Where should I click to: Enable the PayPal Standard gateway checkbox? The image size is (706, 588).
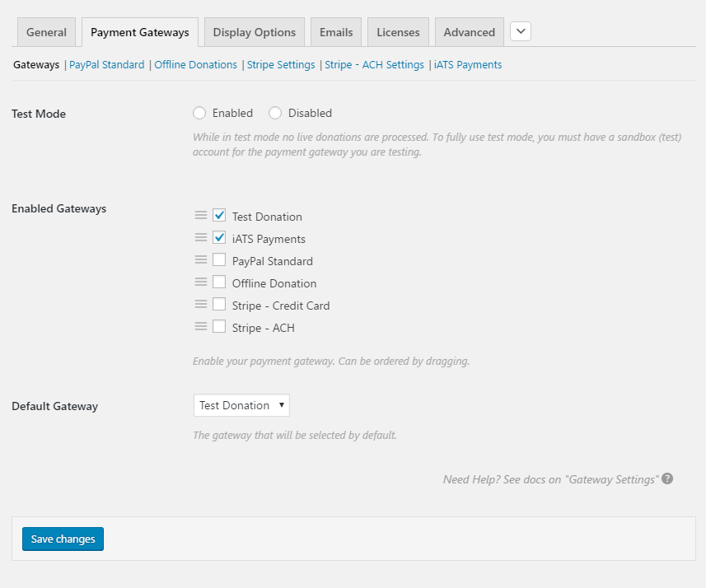click(219, 259)
